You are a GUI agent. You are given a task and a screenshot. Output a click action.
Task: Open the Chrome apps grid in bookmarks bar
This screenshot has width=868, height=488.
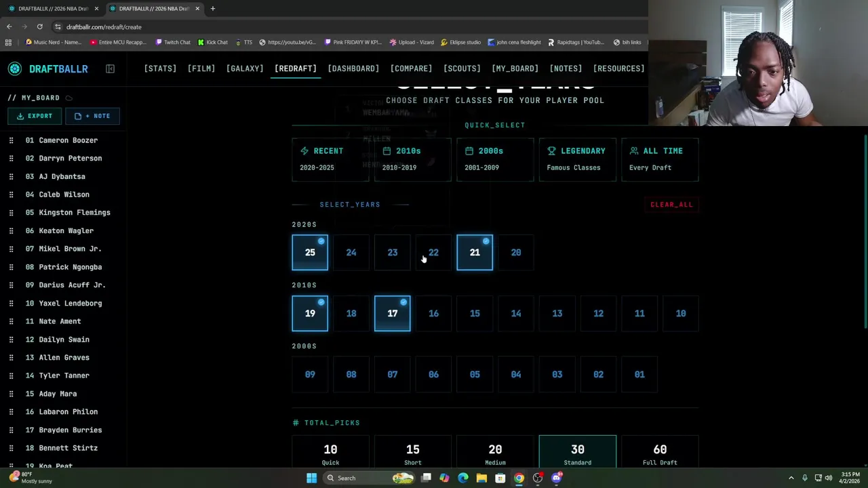pos(8,42)
